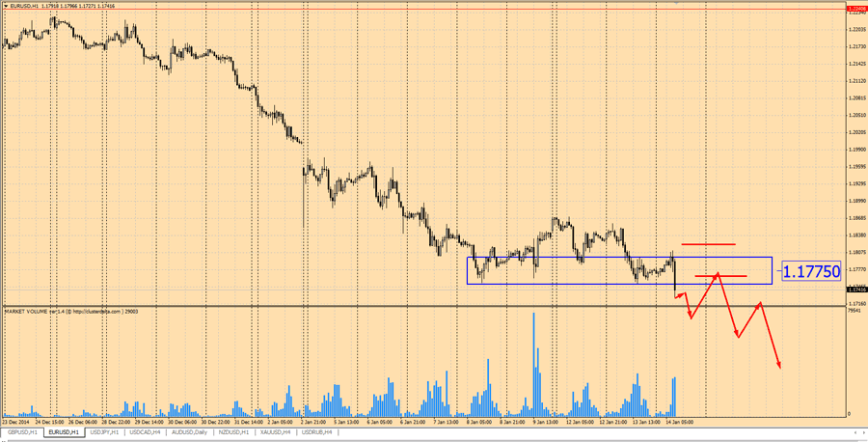Click the 9 Jan 13:00 time axis label
868x442 pixels.
pyautogui.click(x=545, y=422)
